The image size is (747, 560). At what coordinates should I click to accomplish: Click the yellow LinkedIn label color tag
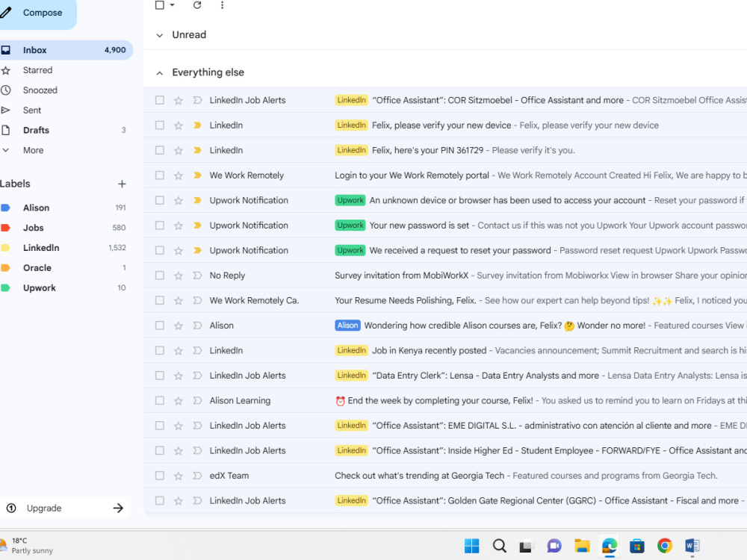click(x=6, y=248)
